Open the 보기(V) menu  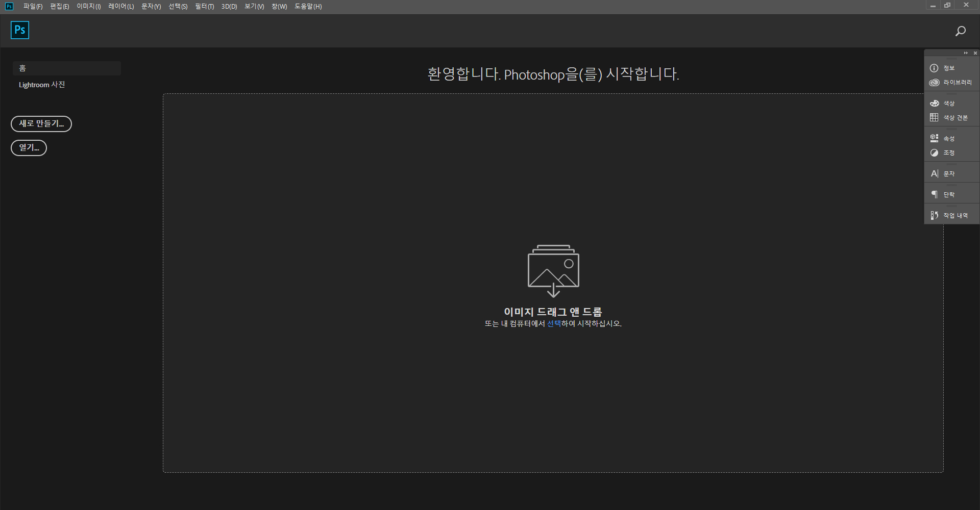click(x=254, y=7)
